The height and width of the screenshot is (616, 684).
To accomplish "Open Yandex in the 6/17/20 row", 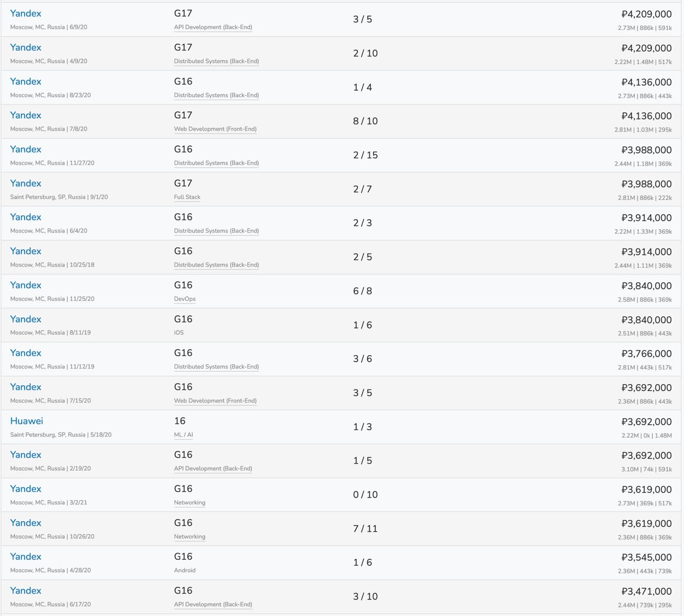I will coord(26,590).
